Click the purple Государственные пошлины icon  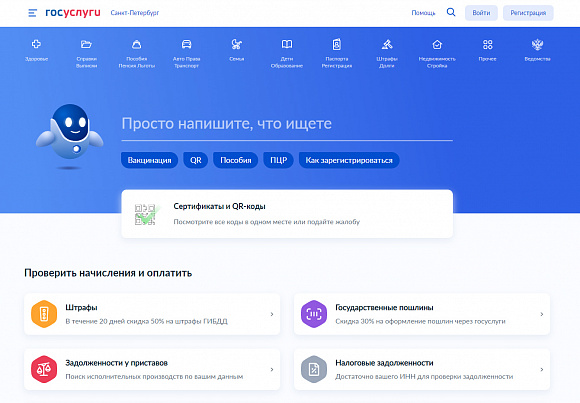(314, 314)
